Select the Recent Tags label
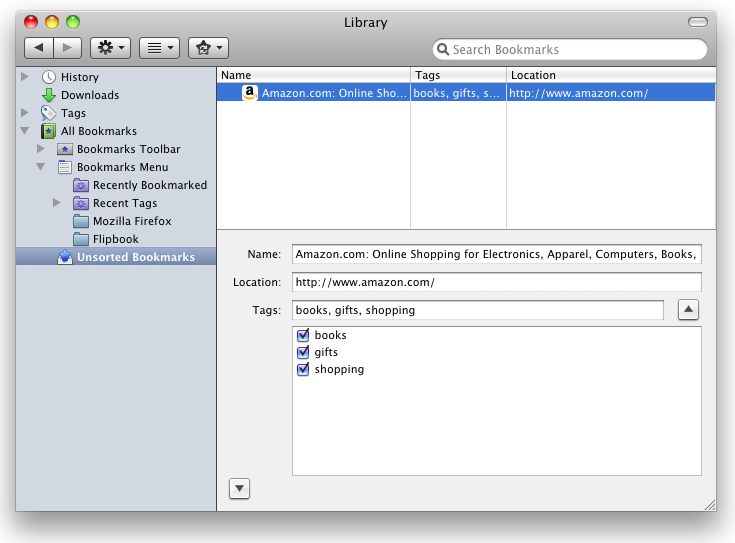The width and height of the screenshot is (735, 543). (x=125, y=203)
